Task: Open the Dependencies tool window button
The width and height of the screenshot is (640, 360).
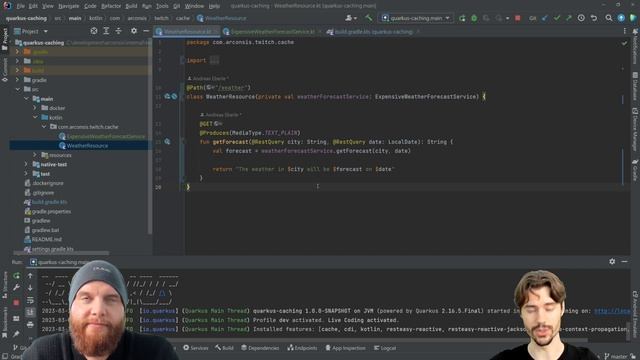Action: pos(260,348)
